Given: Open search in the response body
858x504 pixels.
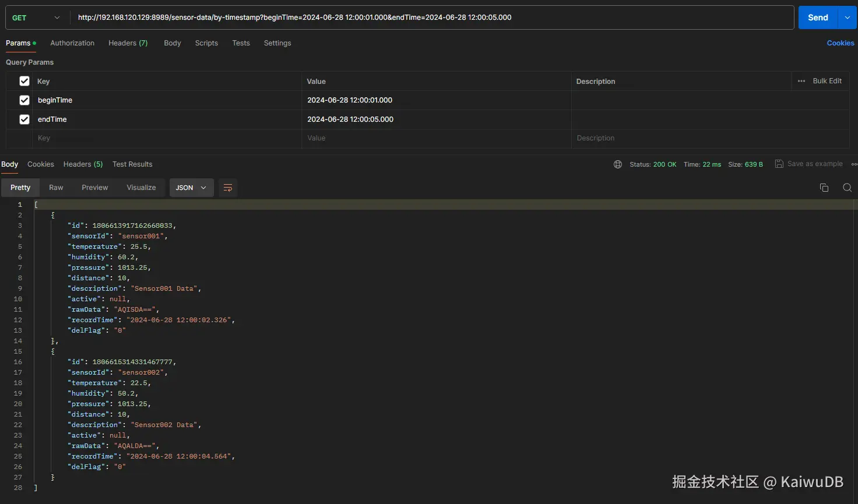Looking at the screenshot, I should [847, 188].
